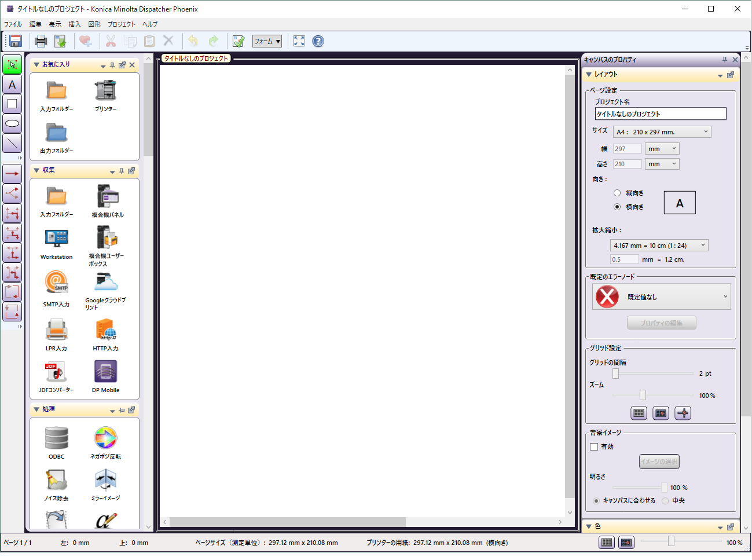Click the validate checkmark toolbar icon

[x=238, y=41]
